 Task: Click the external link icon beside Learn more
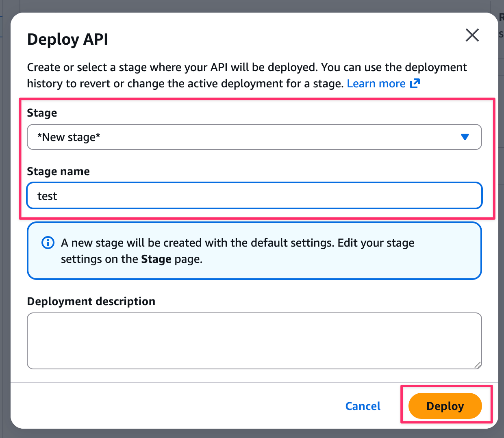pos(415,83)
